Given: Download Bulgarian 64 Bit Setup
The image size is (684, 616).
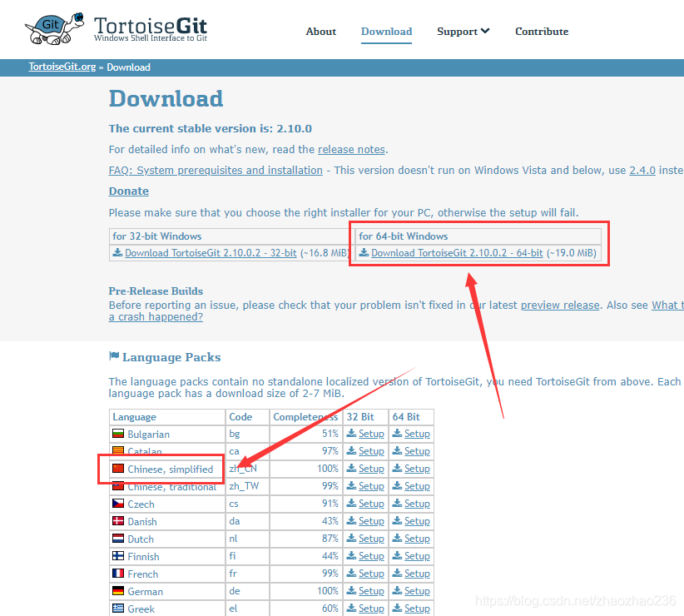Looking at the screenshot, I should point(417,434).
